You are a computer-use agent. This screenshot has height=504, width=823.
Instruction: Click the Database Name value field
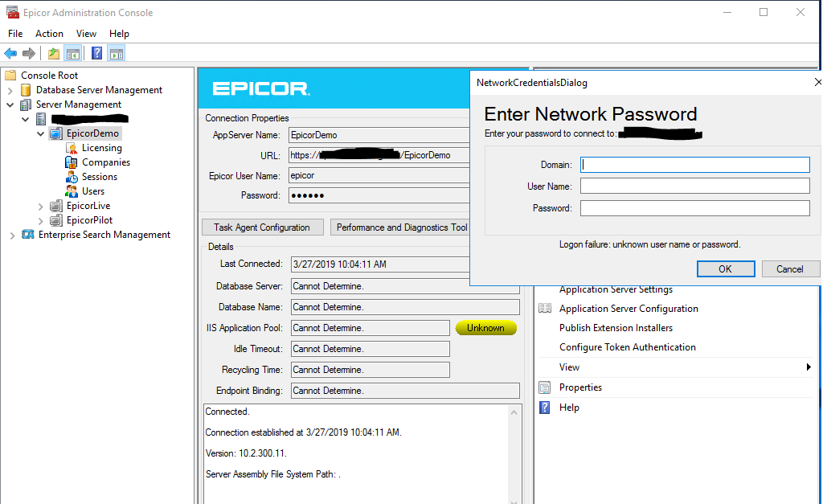tap(405, 307)
